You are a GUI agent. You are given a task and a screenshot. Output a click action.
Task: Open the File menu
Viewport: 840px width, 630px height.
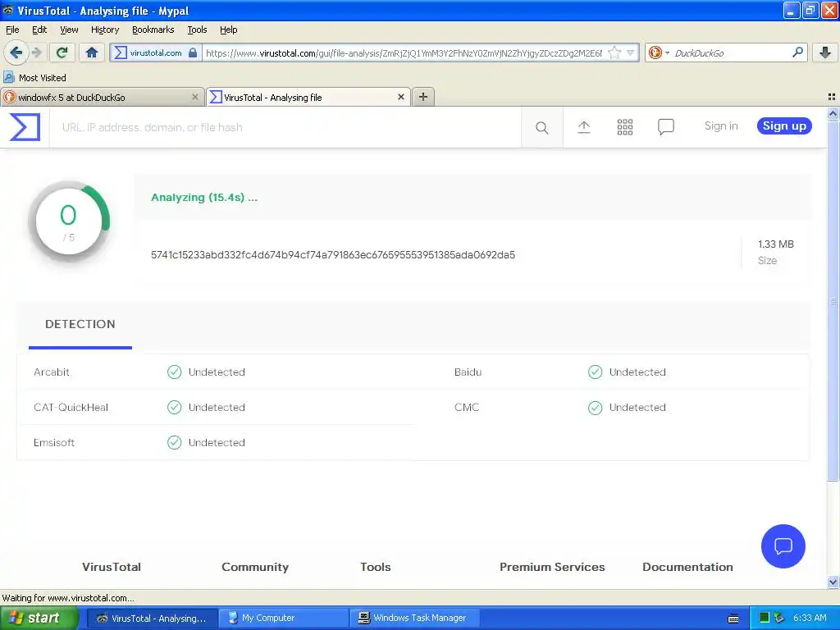(x=12, y=30)
